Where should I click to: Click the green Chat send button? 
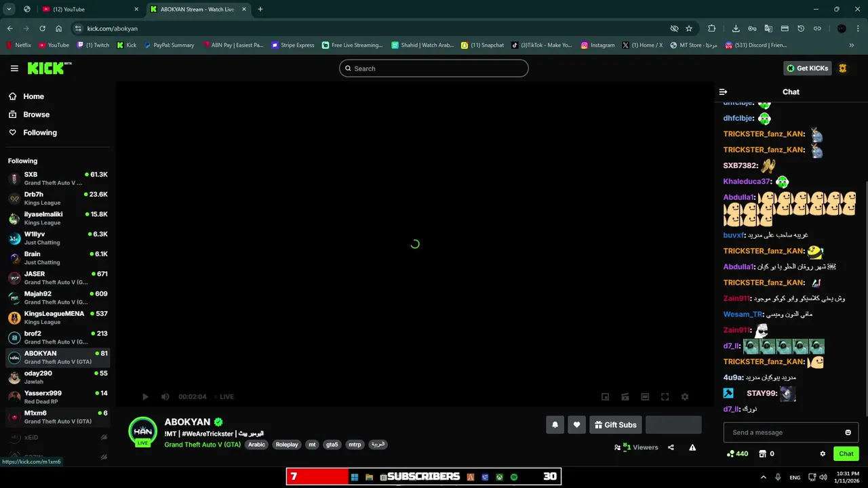846,453
